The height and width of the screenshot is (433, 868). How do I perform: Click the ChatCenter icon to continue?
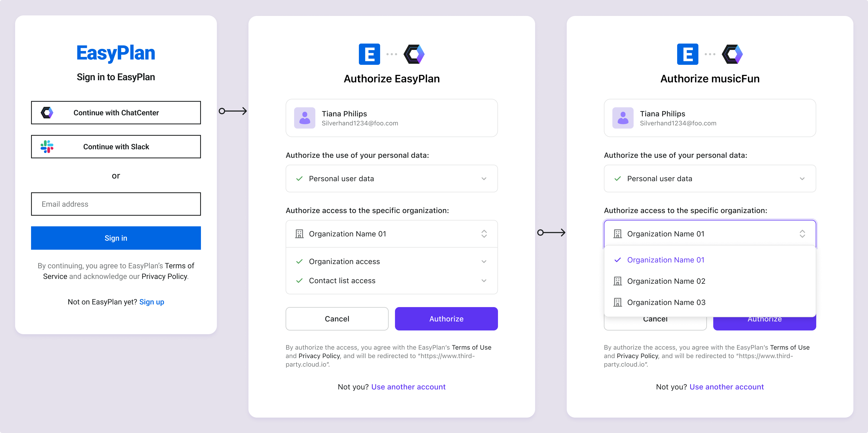(47, 112)
